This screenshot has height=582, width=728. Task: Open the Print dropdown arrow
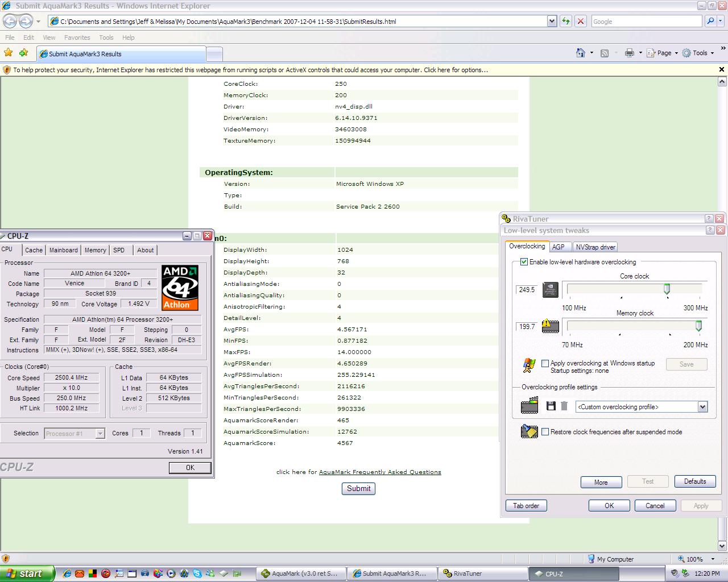[640, 53]
